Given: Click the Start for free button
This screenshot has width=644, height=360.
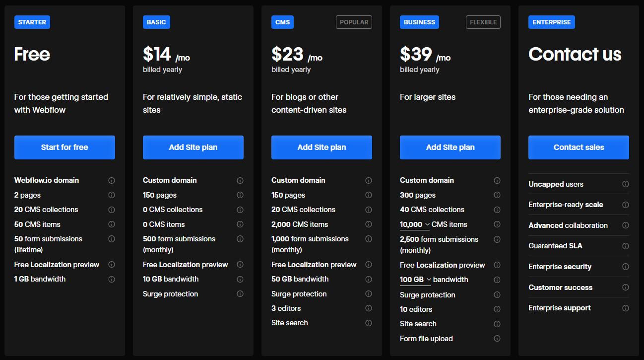Looking at the screenshot, I should [x=64, y=147].
